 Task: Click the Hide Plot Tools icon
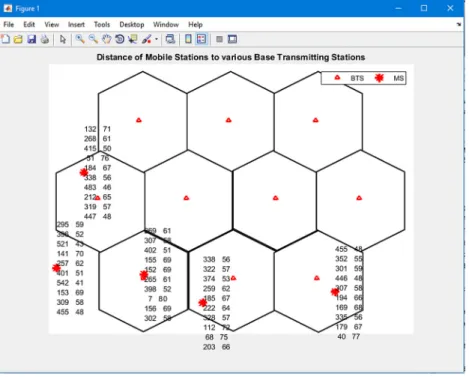click(219, 39)
